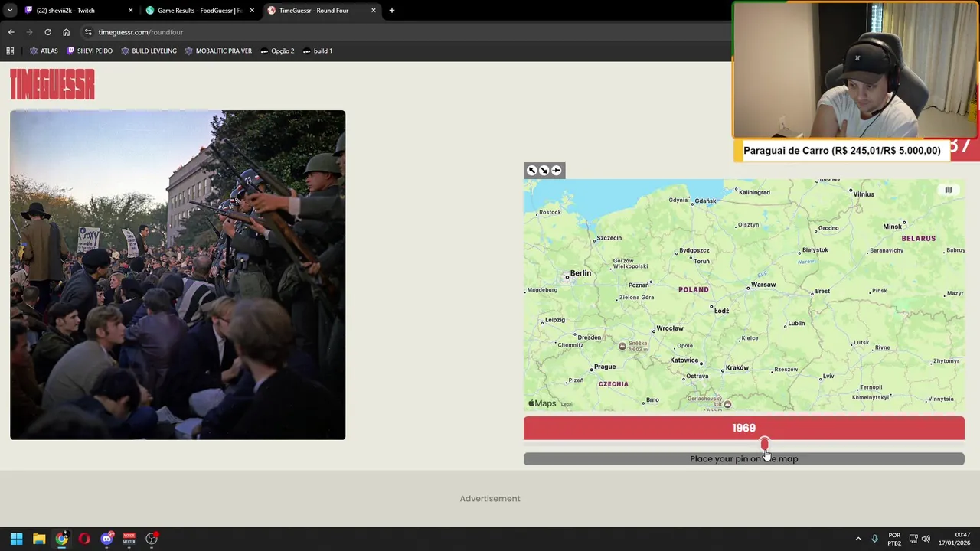The width and height of the screenshot is (980, 551).
Task: Close the Twitch tab
Action: click(x=130, y=11)
